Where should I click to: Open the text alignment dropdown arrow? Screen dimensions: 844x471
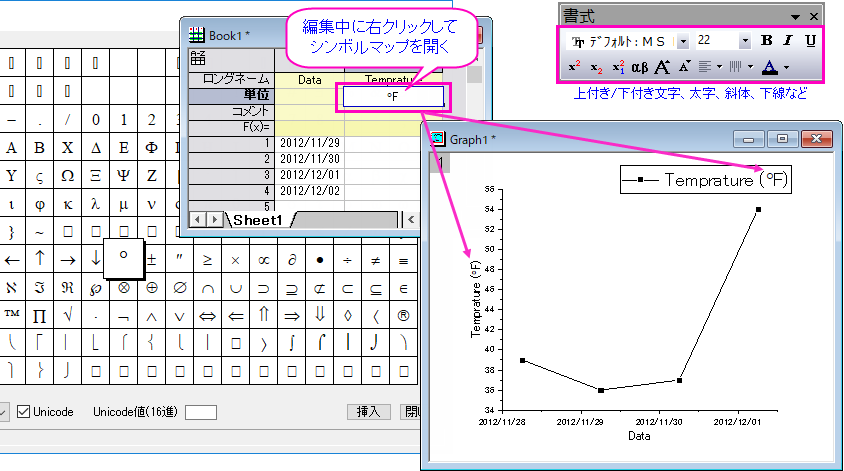(x=719, y=67)
